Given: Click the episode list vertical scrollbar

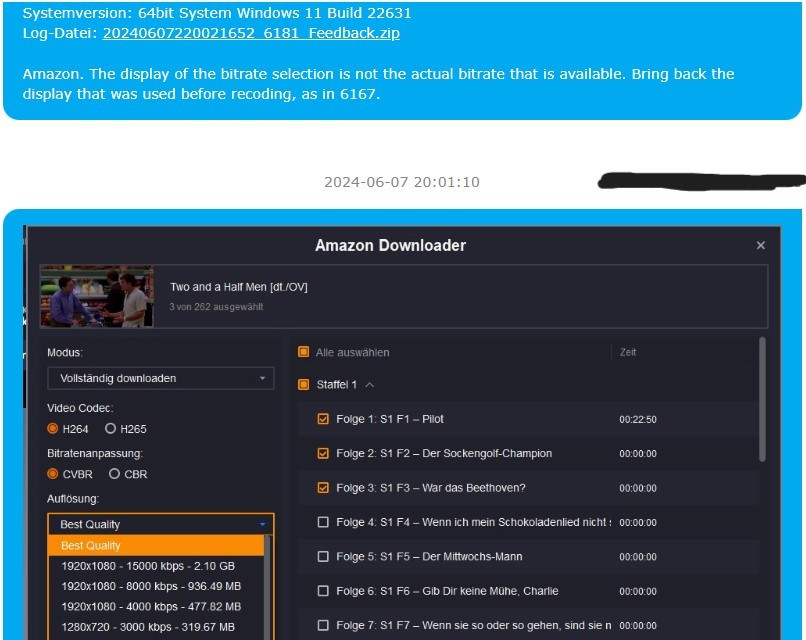Looking at the screenshot, I should (x=762, y=399).
